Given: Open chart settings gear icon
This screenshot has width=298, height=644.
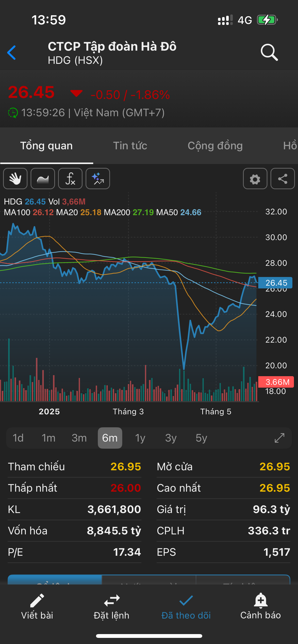Looking at the screenshot, I should 255,179.
